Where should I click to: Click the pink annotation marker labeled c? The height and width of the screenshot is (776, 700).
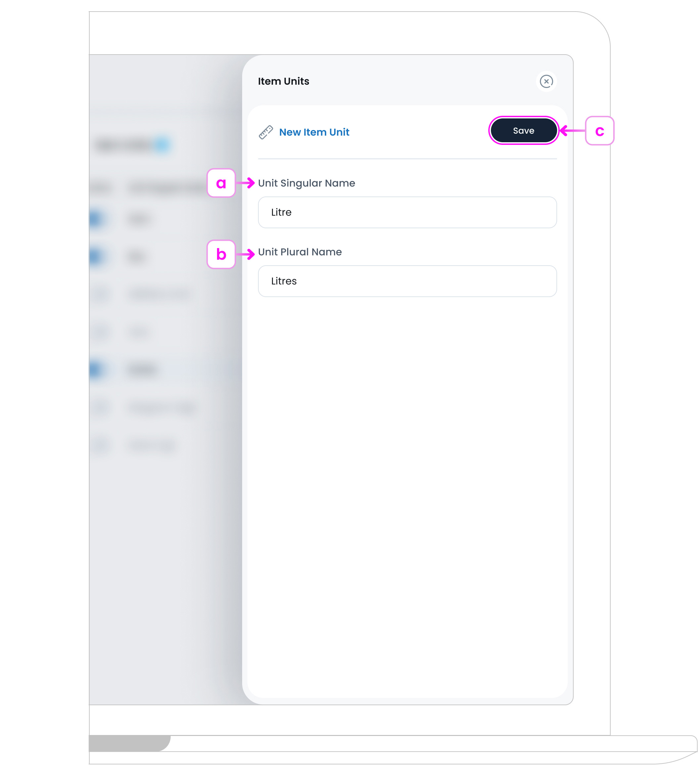(x=600, y=131)
